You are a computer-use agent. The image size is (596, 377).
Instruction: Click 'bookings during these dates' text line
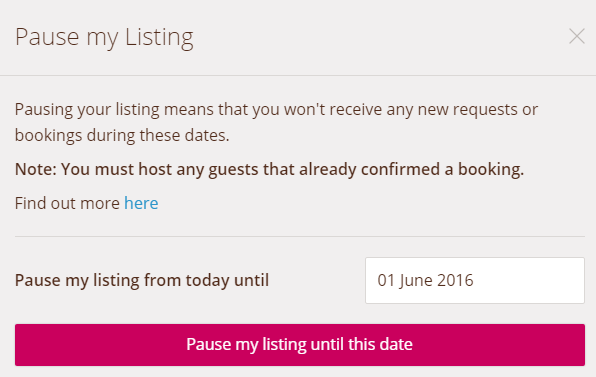(122, 136)
